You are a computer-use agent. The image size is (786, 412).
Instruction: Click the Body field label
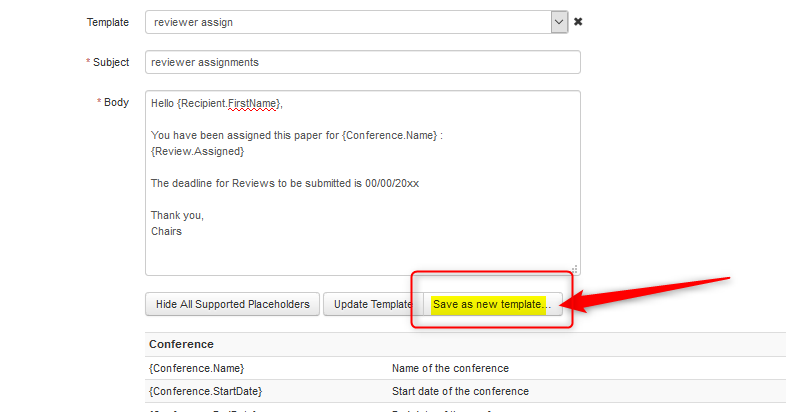click(116, 102)
